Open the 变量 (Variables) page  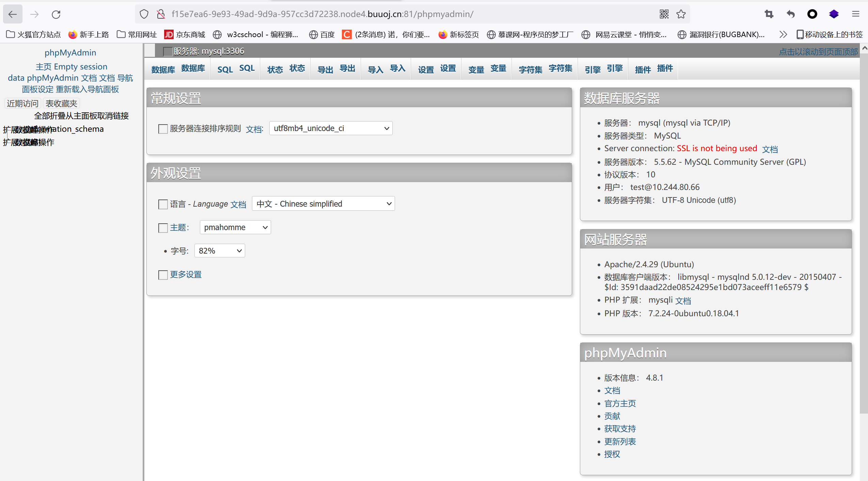pos(486,69)
